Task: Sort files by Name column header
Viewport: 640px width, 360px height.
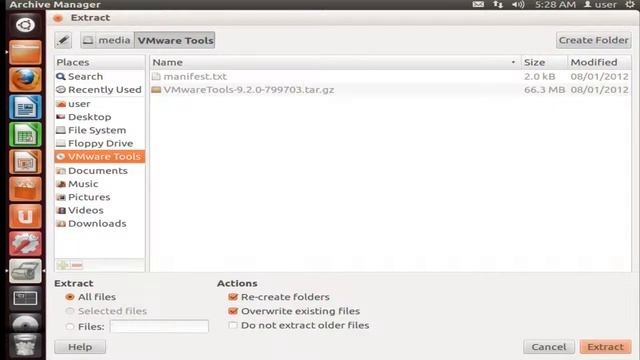Action: click(335, 62)
